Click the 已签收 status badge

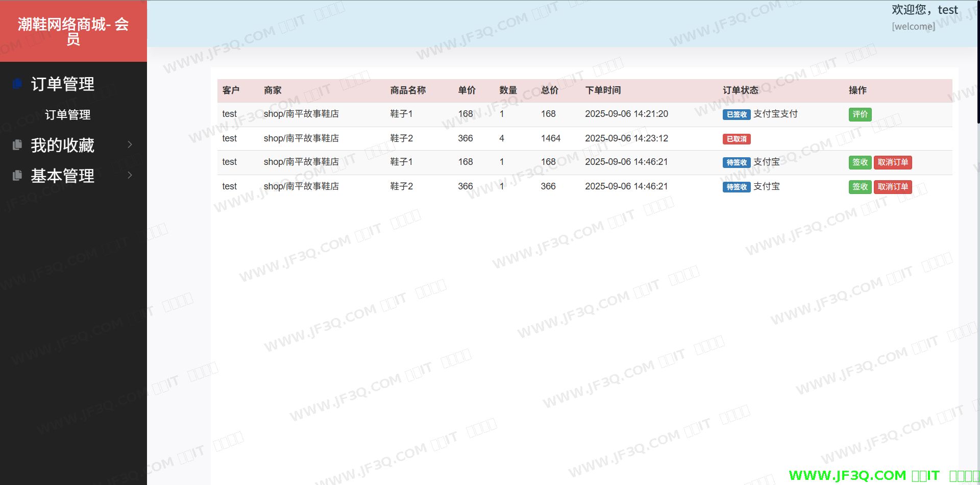click(736, 115)
